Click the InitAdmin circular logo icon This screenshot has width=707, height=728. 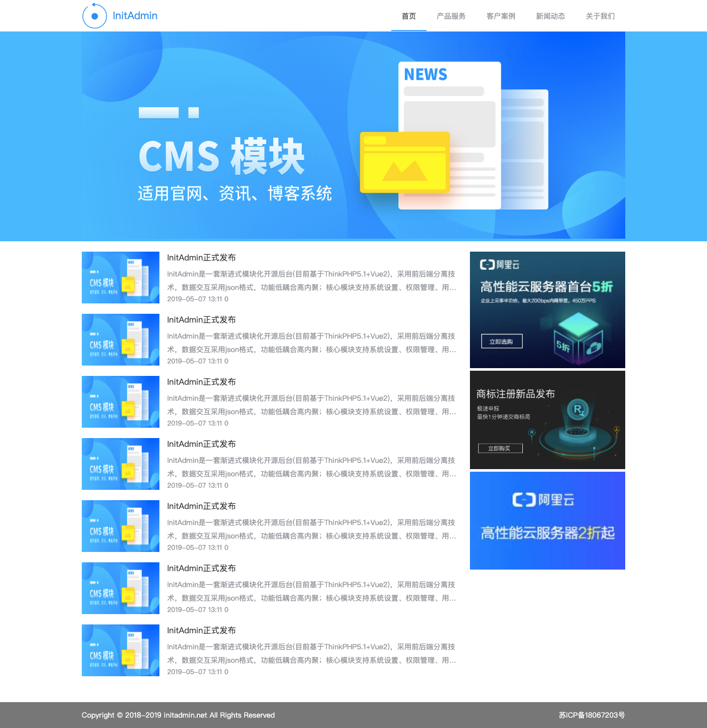(x=94, y=16)
